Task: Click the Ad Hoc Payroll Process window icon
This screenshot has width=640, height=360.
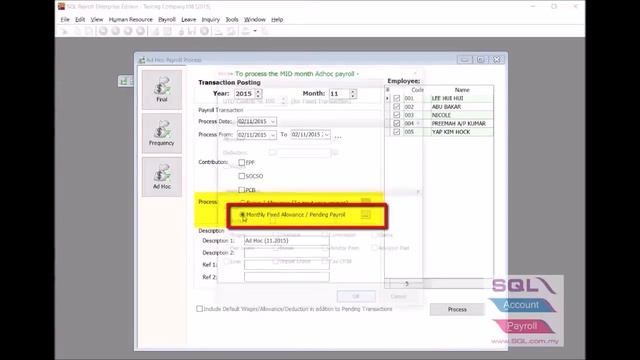Action: click(141, 60)
